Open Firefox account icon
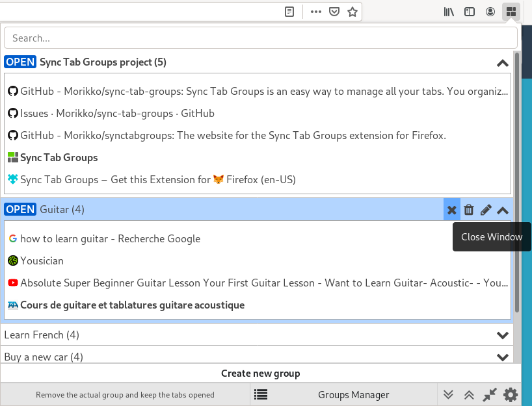The image size is (532, 406). tap(490, 12)
